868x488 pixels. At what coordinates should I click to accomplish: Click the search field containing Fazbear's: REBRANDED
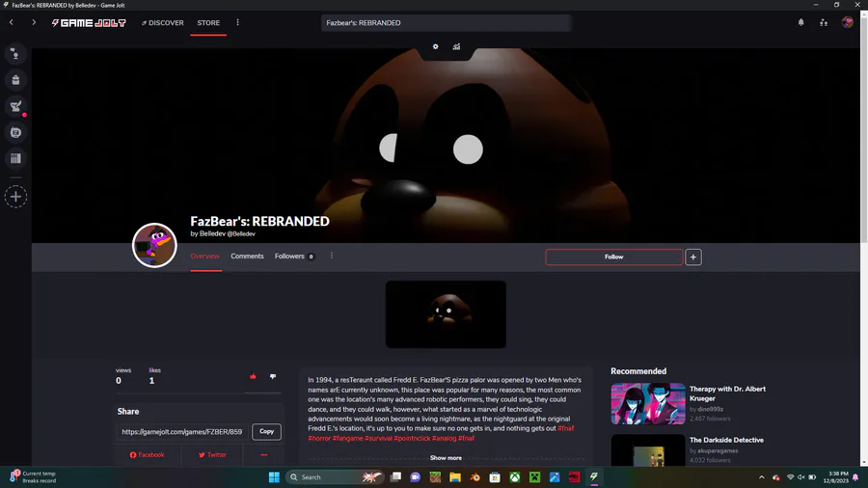[446, 23]
